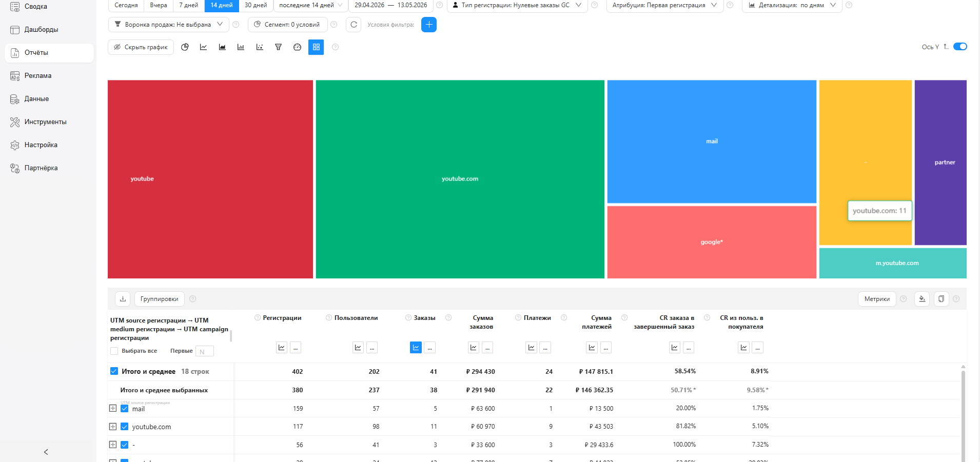This screenshot has width=980, height=462.
Task: Uncheck the mail row checkbox
Action: [x=124, y=409]
